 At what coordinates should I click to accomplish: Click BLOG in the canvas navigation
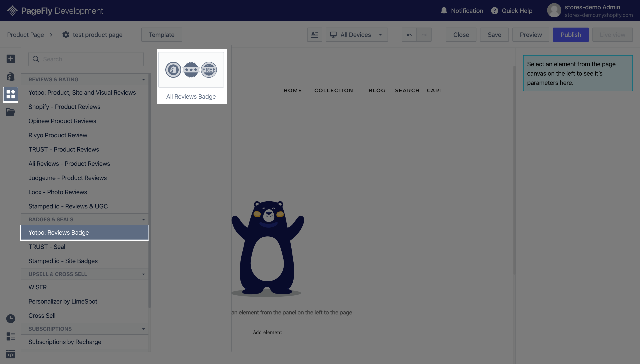pyautogui.click(x=377, y=90)
